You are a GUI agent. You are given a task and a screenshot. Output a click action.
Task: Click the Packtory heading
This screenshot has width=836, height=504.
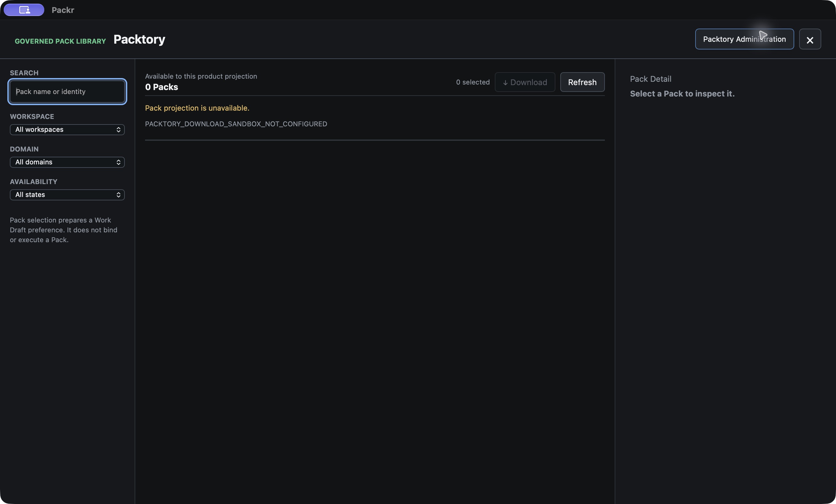coord(139,39)
